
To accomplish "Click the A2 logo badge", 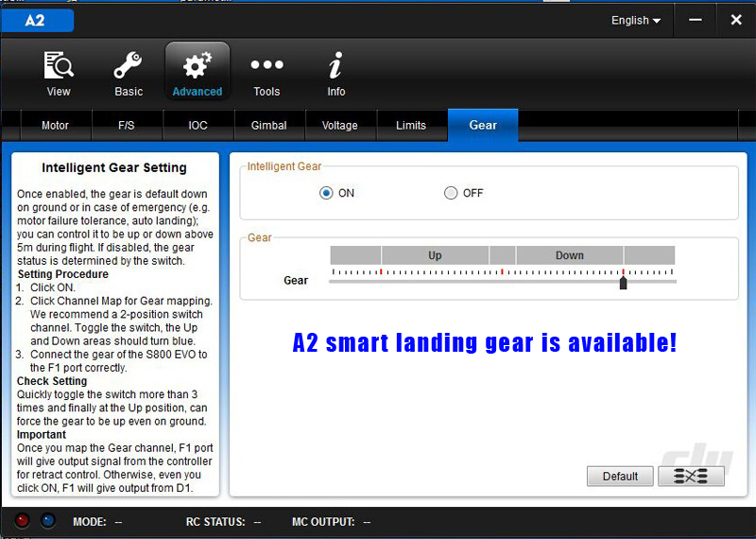I will 38,20.
